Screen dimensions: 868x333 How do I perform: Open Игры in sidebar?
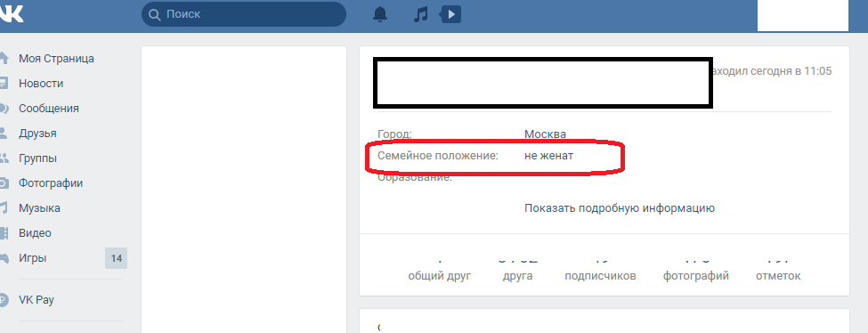point(33,258)
